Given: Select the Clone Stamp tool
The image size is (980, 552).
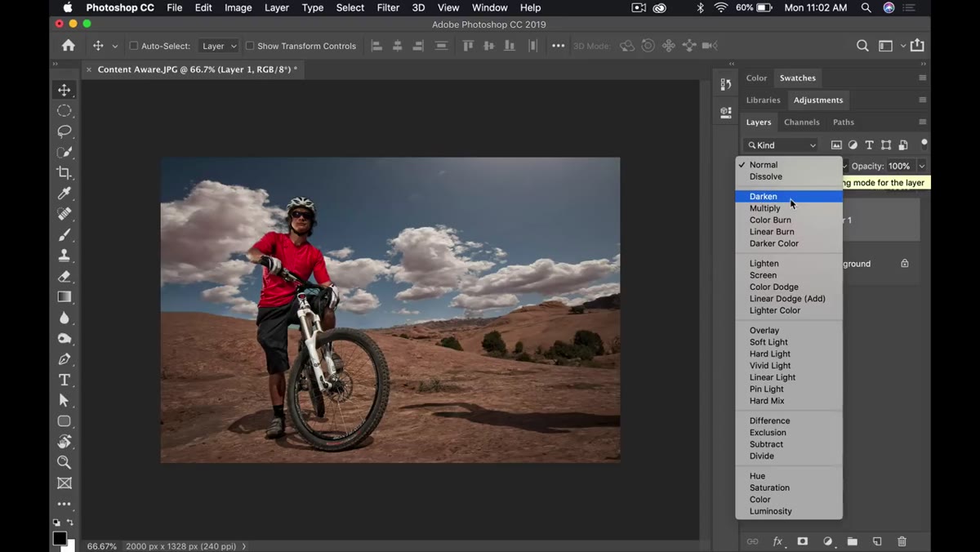Looking at the screenshot, I should (x=64, y=256).
